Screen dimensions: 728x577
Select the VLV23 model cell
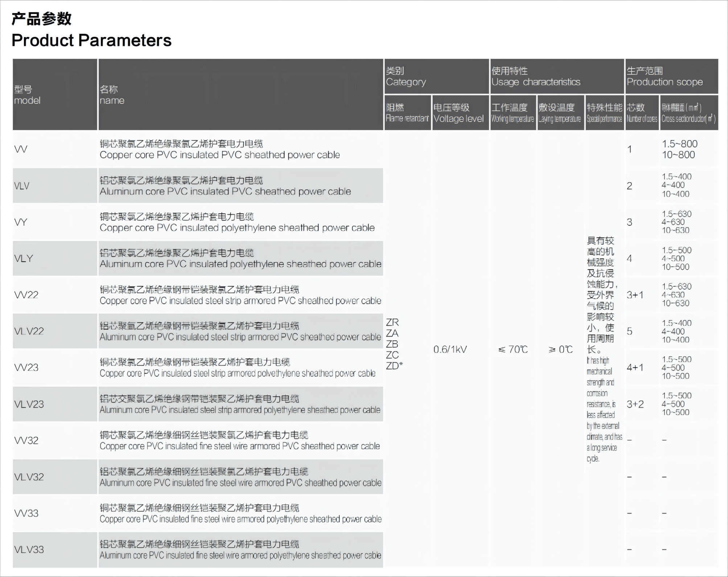(x=55, y=404)
